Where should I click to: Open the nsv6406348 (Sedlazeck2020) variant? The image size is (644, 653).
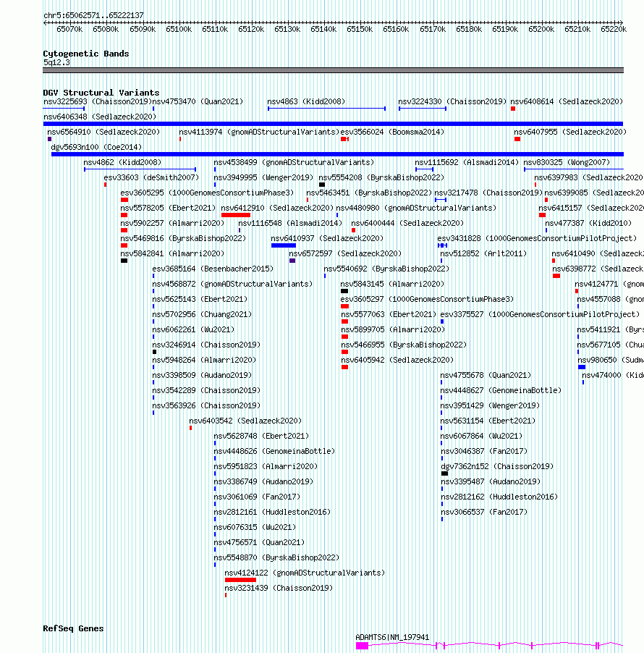pos(100,117)
